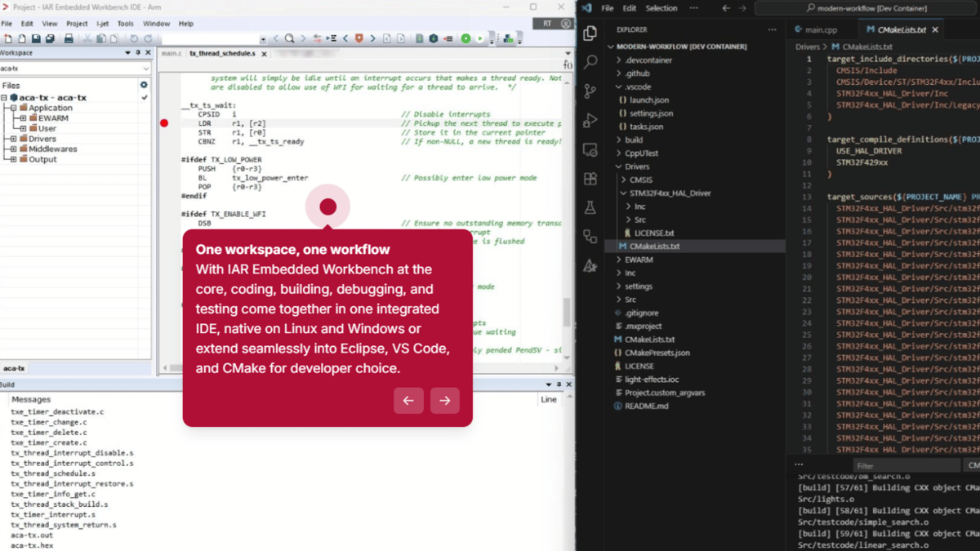The image size is (980, 551).
Task: Click the Make icon in IAR toolbar
Action: tap(434, 38)
